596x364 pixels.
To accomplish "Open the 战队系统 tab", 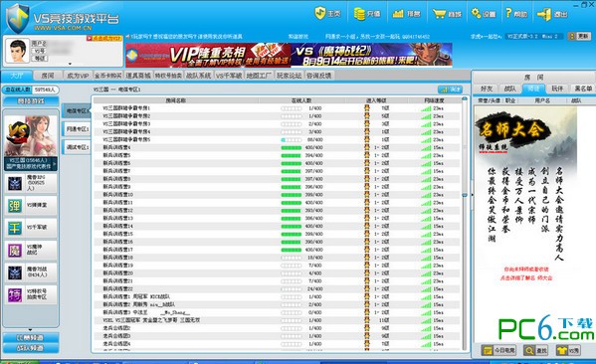I will (198, 76).
